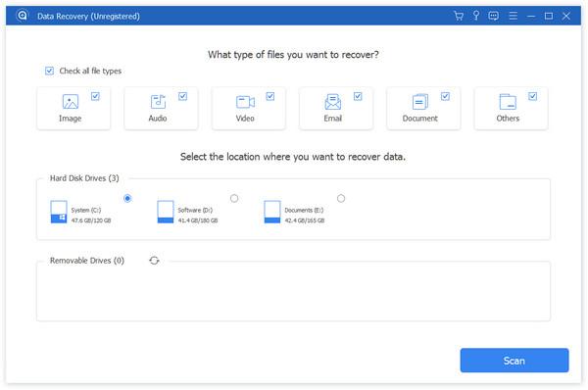Refresh the Removable Drives list
This screenshot has width=588, height=390.
154,261
